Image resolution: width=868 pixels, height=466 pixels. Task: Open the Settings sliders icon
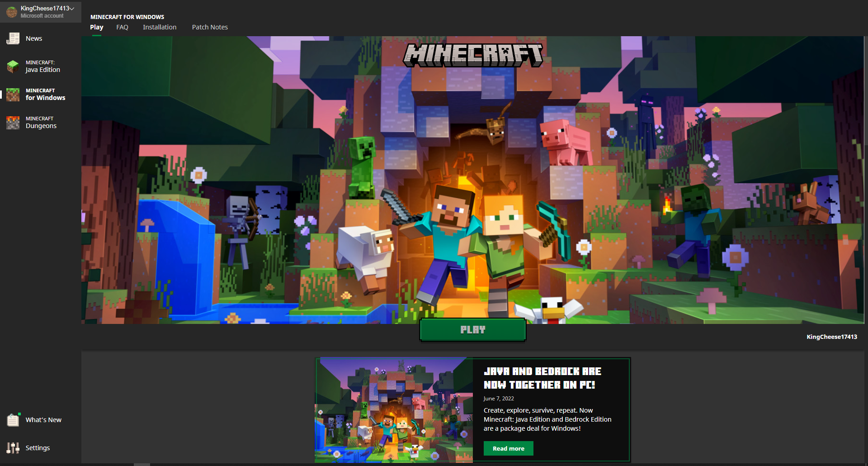click(x=13, y=448)
